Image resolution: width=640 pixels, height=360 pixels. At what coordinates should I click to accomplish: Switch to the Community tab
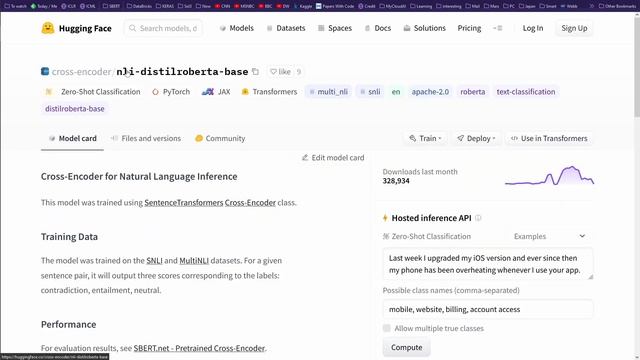pos(220,138)
